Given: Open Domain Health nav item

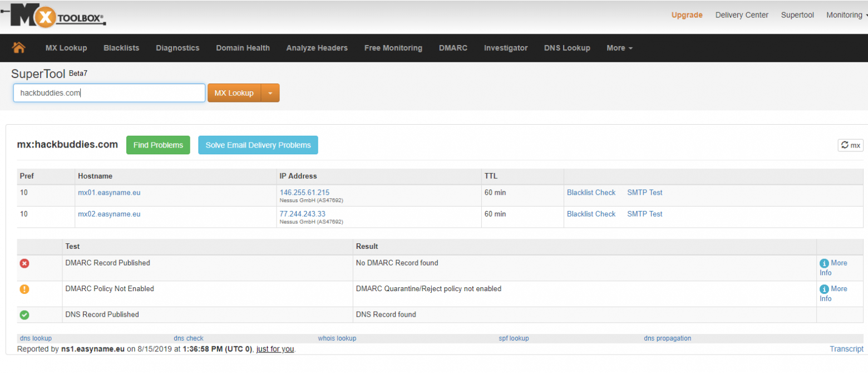Looking at the screenshot, I should click(243, 48).
